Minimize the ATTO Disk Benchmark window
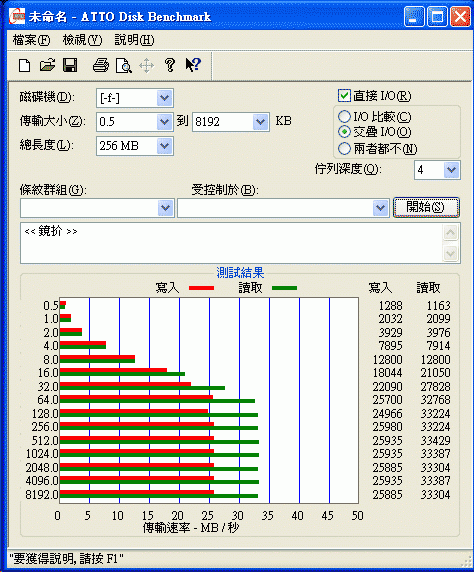The height and width of the screenshot is (572, 474). point(414,16)
